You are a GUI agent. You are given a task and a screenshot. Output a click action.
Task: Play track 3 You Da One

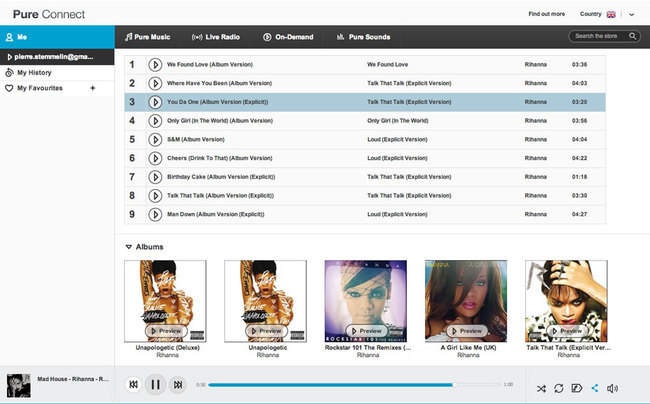point(155,102)
